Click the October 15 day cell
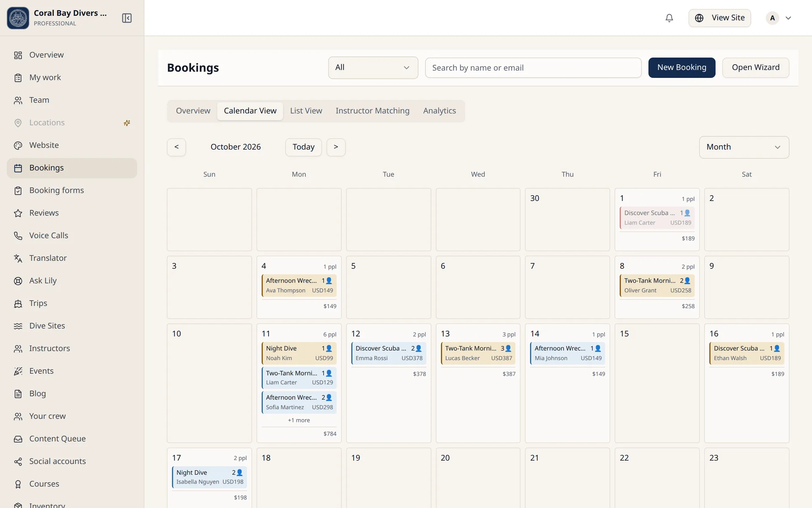Viewport: 812px width, 508px height. tap(657, 383)
